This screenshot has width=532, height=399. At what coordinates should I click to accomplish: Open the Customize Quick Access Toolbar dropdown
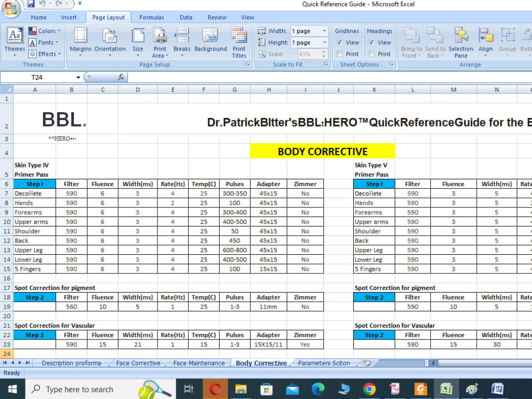(x=80, y=4)
